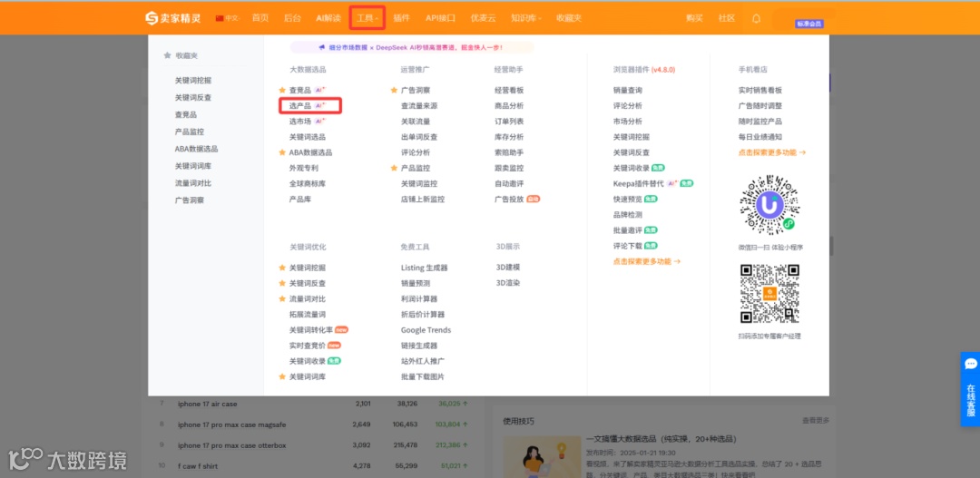This screenshot has height=478, width=980.
Task: Open 实时查竞价 under 关键词优化
Action: pyautogui.click(x=307, y=346)
